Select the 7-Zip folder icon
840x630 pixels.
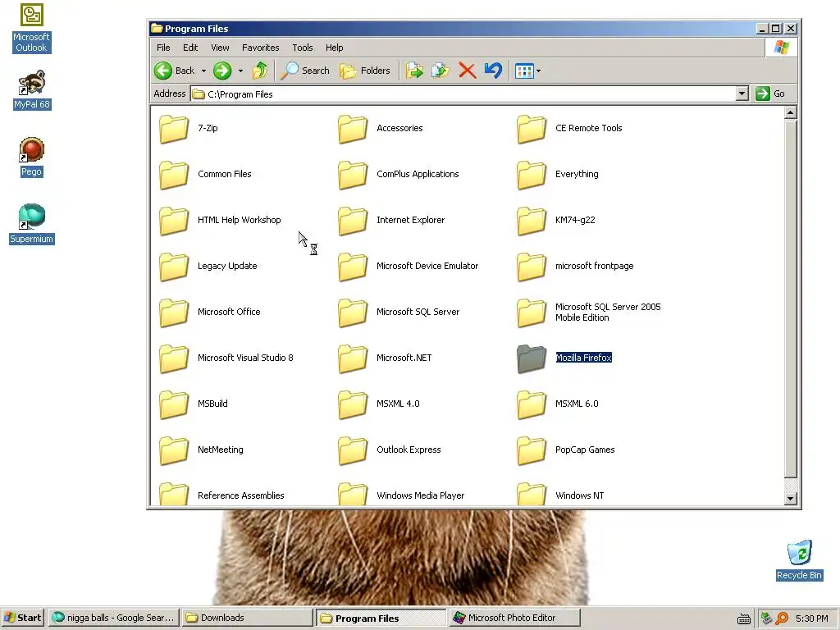174,129
